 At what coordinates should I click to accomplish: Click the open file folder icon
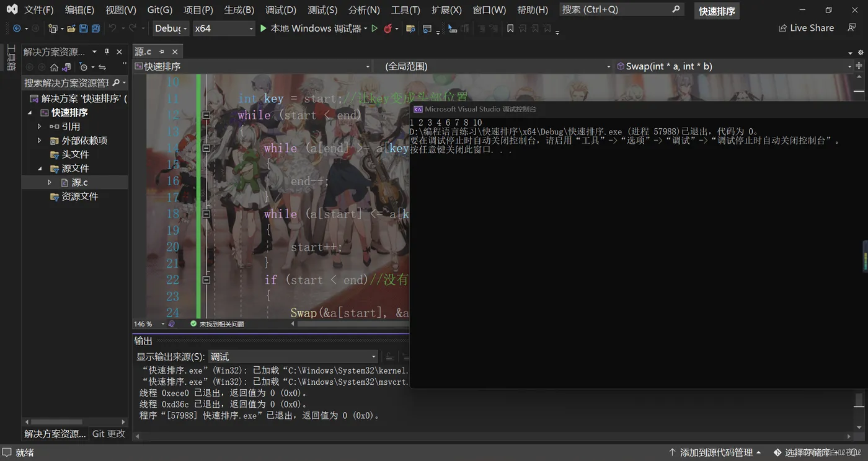[71, 29]
